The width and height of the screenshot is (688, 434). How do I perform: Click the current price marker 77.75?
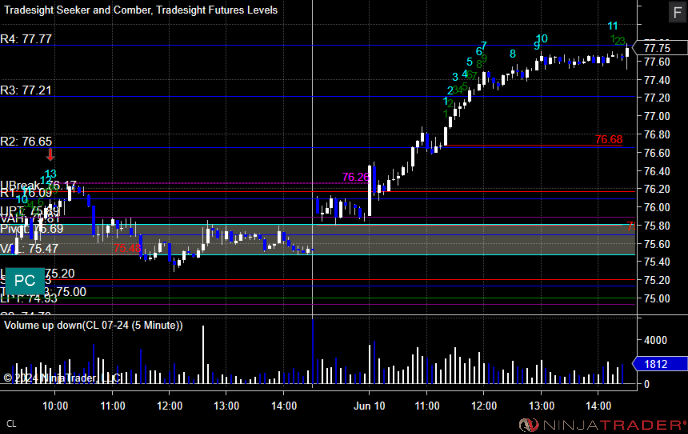point(661,48)
